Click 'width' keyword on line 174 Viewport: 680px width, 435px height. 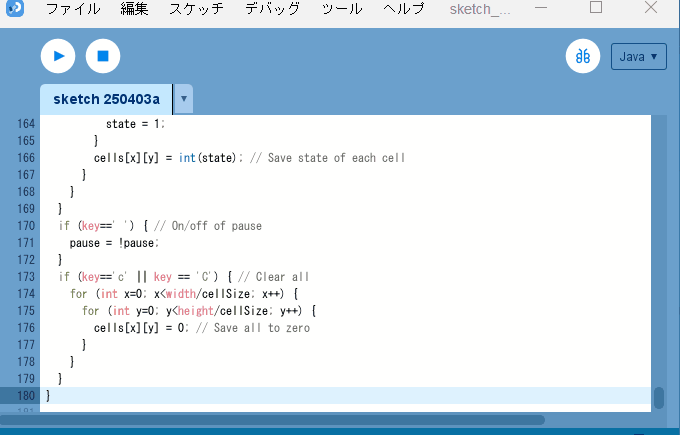(x=181, y=294)
